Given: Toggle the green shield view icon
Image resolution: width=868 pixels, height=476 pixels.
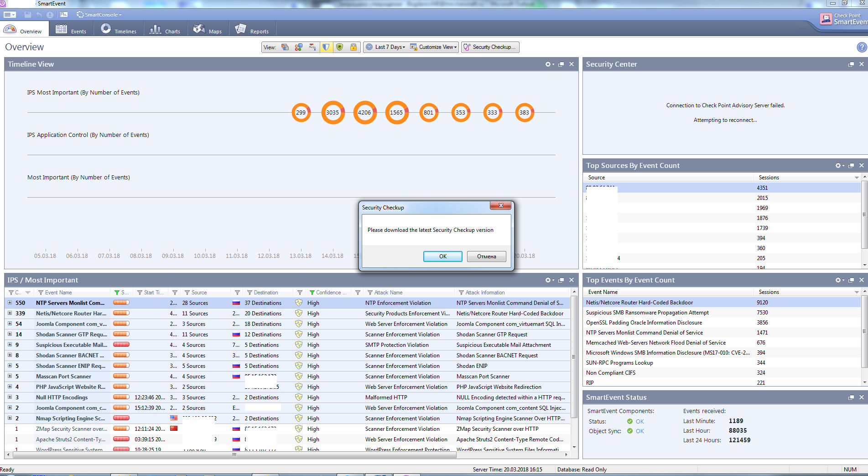Looking at the screenshot, I should click(339, 47).
